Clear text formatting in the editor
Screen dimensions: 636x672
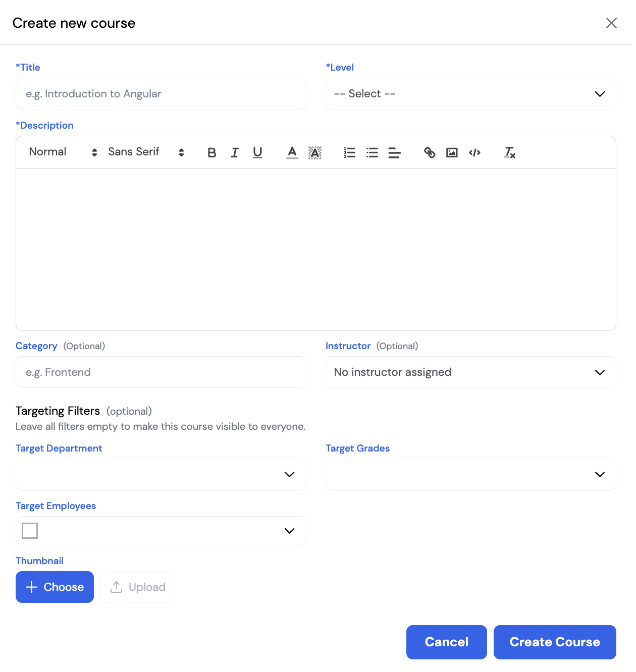point(509,152)
